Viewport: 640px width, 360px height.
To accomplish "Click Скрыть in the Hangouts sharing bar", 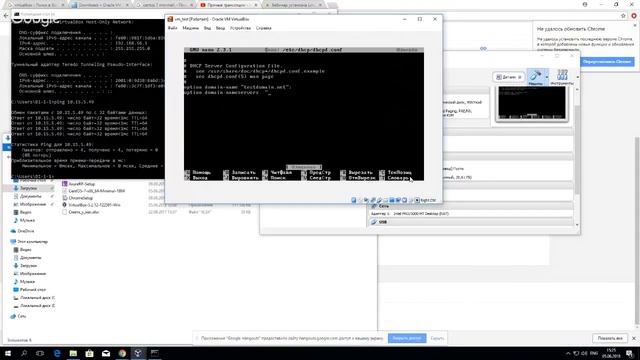I will pyautogui.click(x=437, y=338).
